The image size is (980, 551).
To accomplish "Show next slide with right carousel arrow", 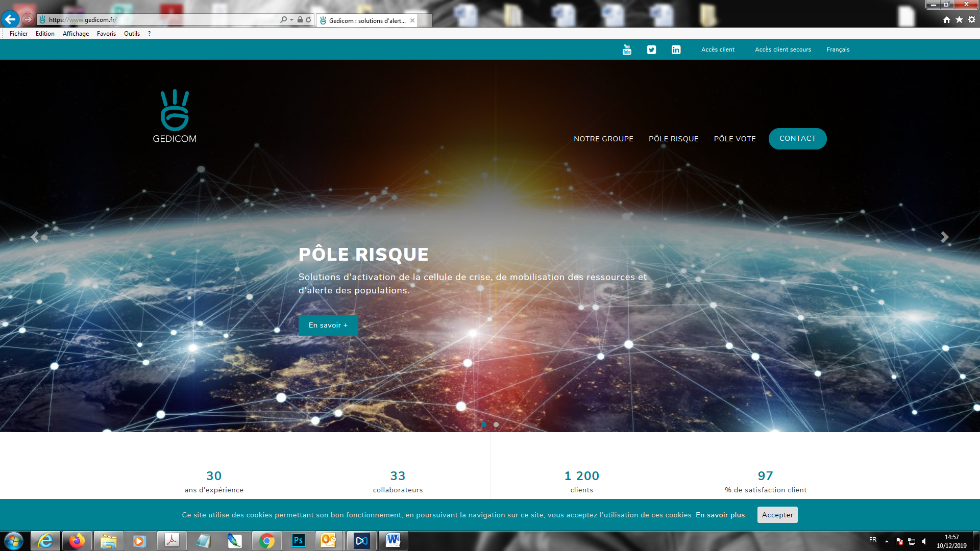I will point(945,237).
